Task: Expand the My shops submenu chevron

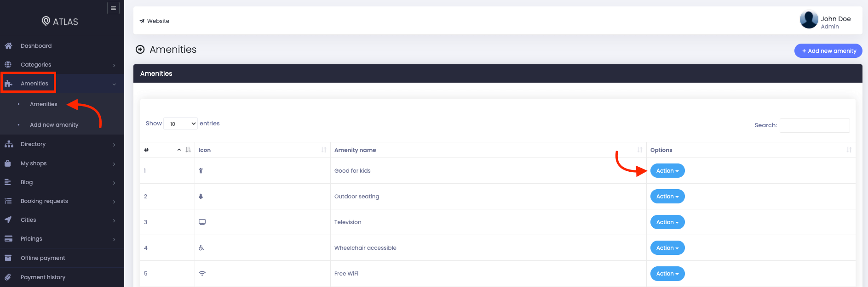Action: [x=114, y=164]
